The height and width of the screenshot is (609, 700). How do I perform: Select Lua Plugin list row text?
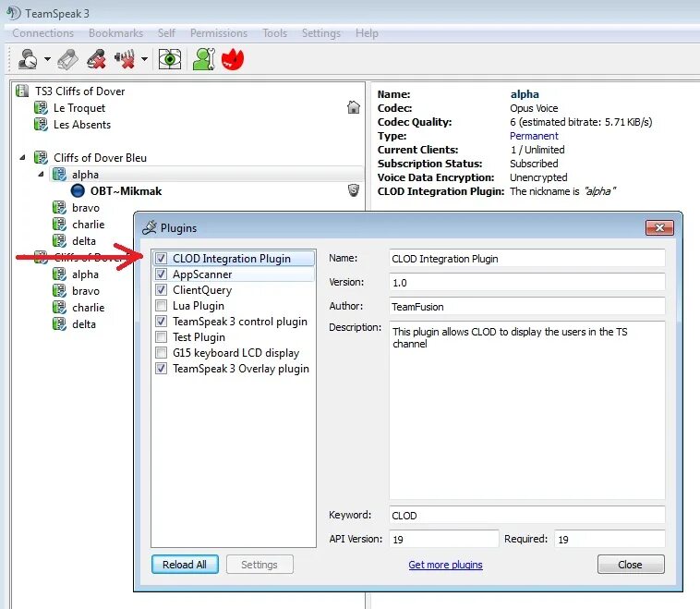(199, 306)
